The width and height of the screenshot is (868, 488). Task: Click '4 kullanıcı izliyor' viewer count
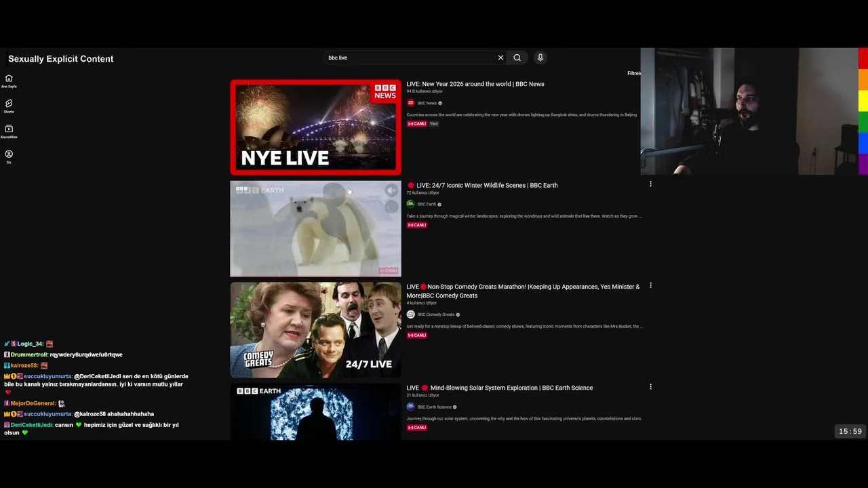click(x=422, y=303)
